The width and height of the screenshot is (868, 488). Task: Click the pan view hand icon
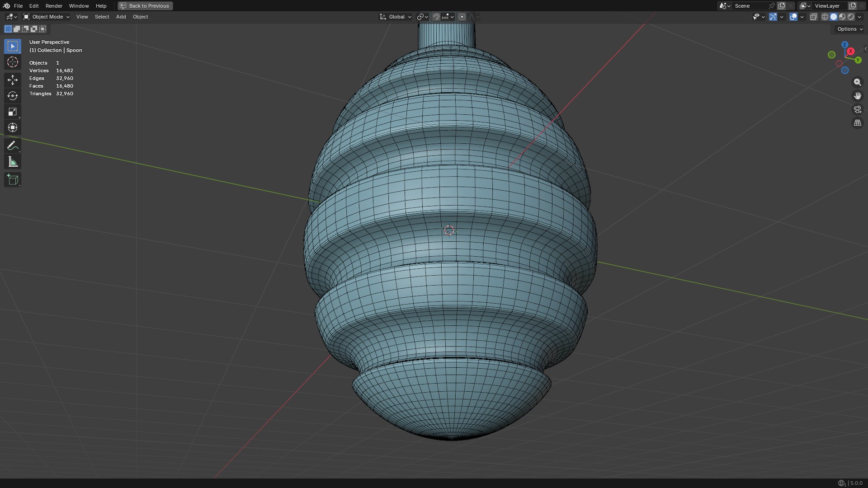(x=857, y=96)
